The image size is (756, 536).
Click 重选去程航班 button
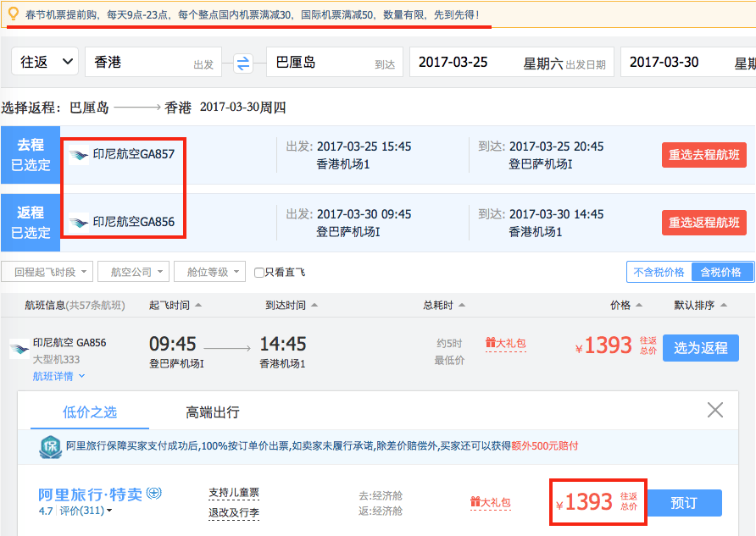[x=704, y=155]
